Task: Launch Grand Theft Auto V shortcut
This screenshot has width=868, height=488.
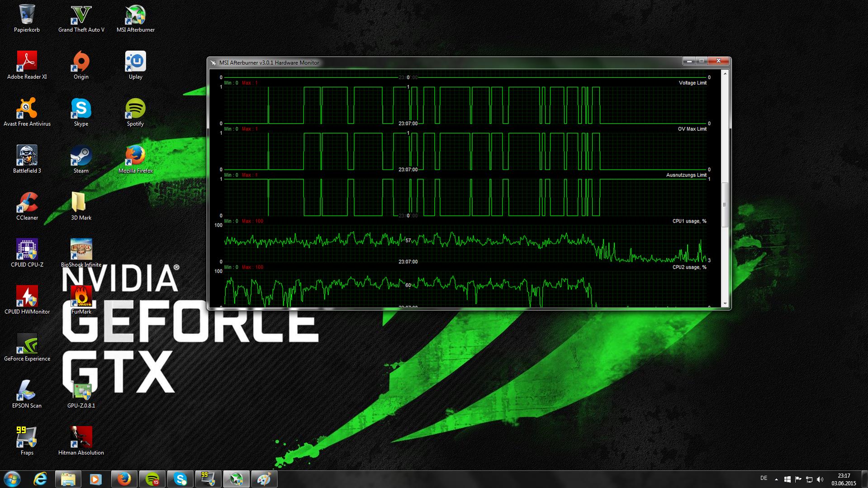Action: (81, 19)
